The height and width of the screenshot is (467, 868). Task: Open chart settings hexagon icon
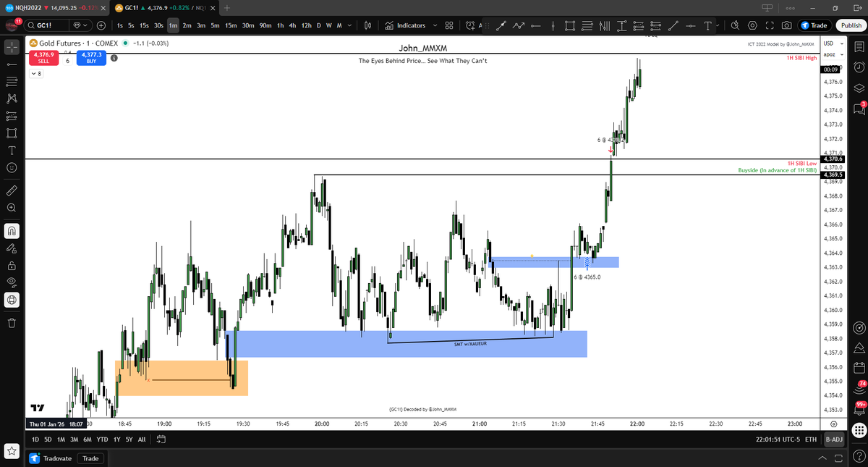coord(752,25)
